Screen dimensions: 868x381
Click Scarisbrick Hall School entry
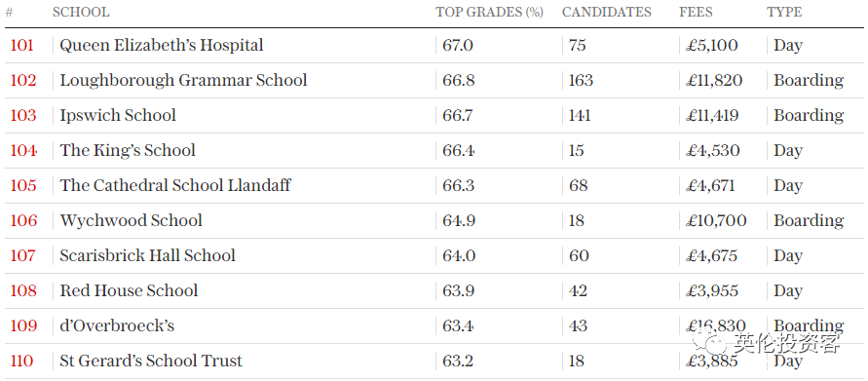coord(148,255)
